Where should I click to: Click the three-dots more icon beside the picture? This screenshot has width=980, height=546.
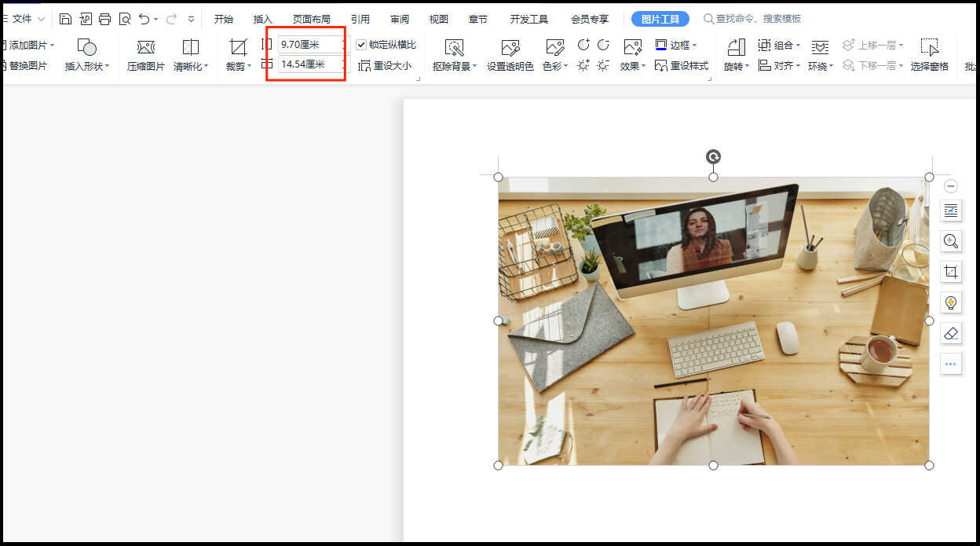[x=951, y=364]
